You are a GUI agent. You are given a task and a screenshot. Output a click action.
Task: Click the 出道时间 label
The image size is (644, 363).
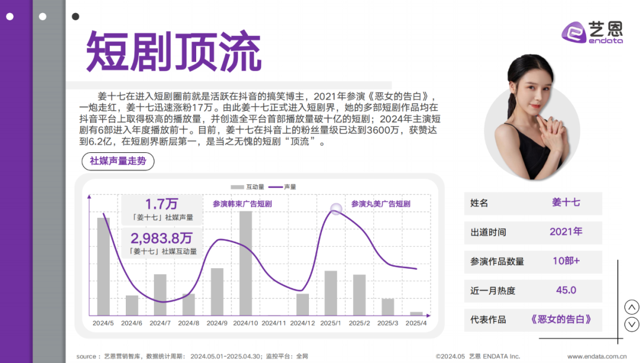click(488, 232)
